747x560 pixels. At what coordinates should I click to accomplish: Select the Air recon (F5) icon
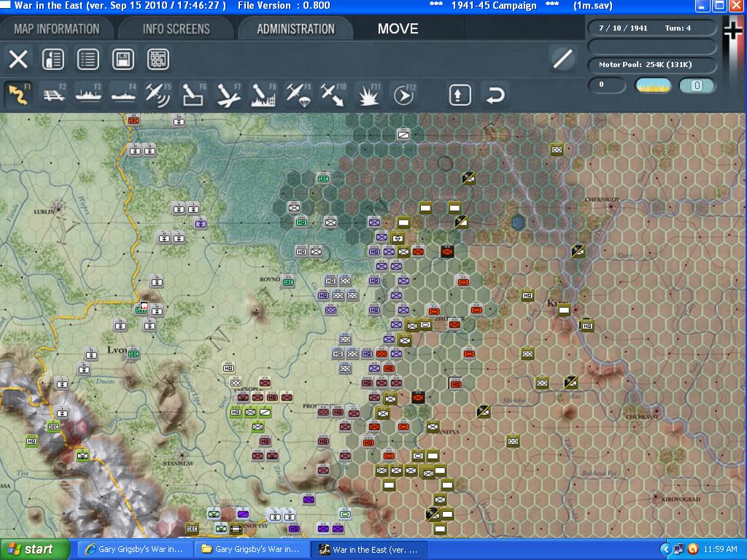coord(158,94)
